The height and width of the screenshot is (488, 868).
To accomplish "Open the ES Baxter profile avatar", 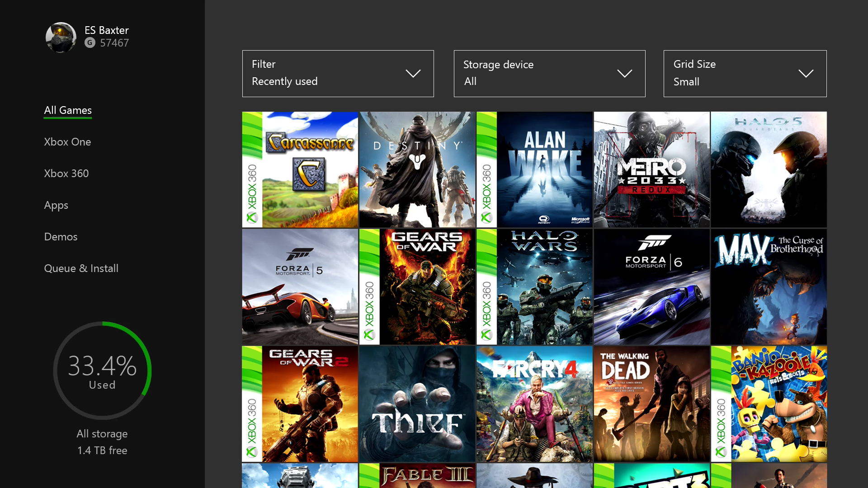I will 61,38.
